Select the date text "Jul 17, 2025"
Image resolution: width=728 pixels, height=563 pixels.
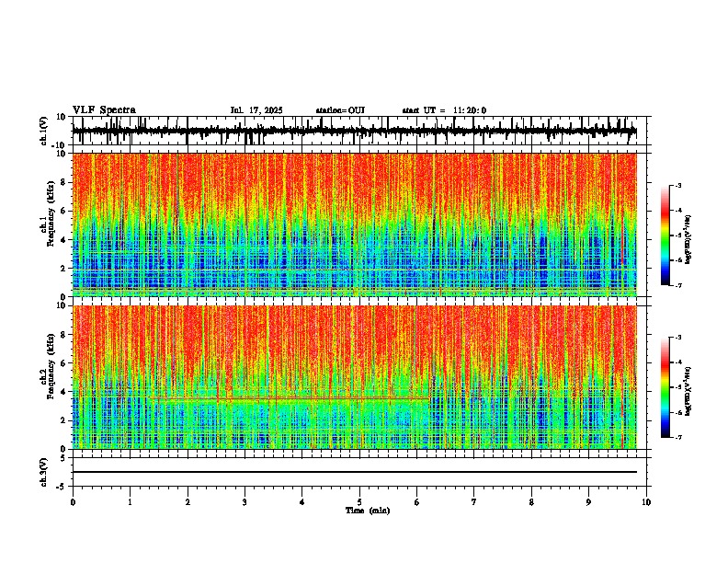click(x=256, y=110)
